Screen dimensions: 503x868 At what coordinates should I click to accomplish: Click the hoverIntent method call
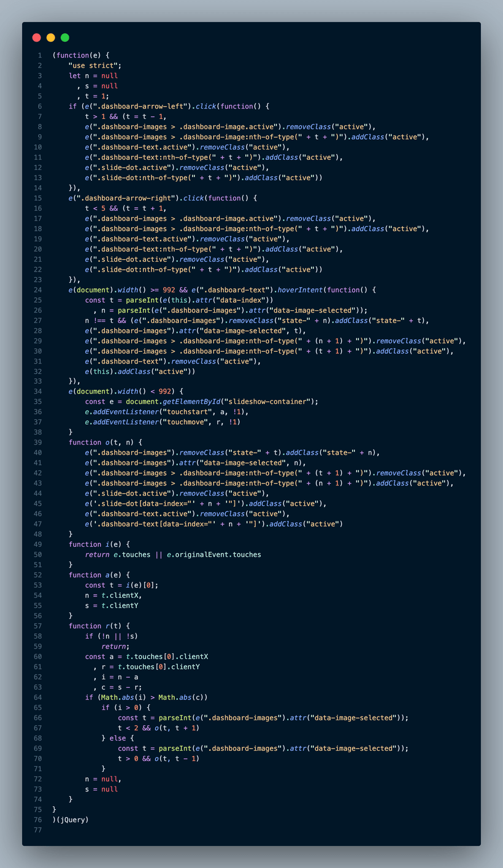(x=301, y=290)
